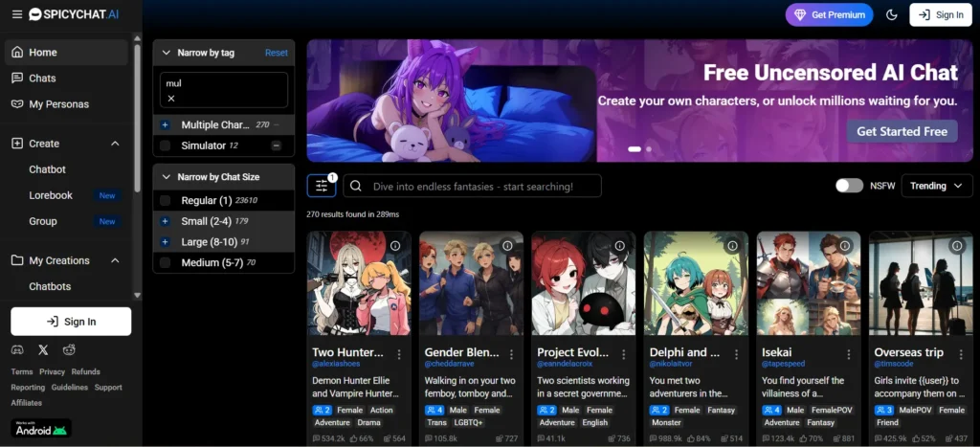Toggle the dark mode moon icon
Screen dimensions: 980x447
892,15
